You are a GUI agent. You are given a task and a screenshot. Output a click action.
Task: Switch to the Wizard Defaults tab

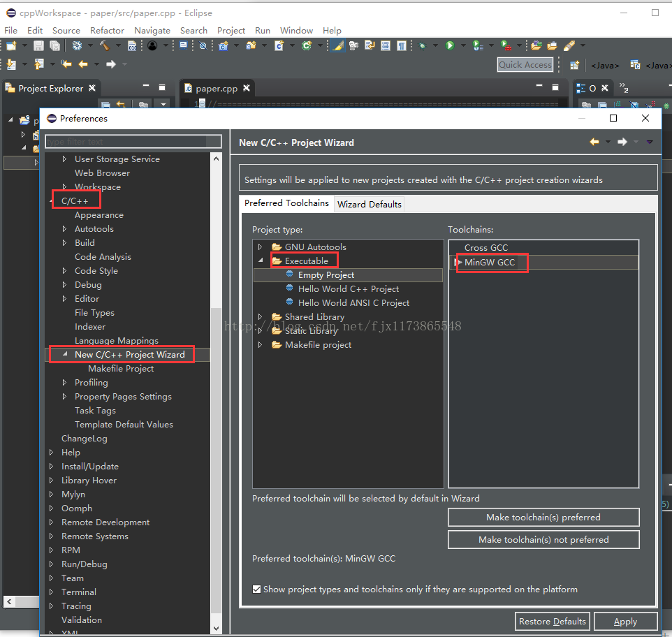369,204
